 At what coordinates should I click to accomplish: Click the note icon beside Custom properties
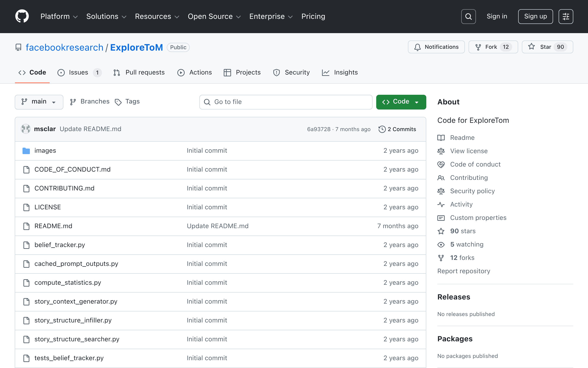(441, 218)
